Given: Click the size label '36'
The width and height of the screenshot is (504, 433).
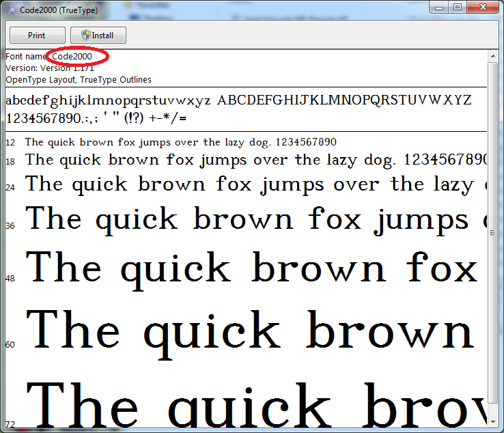Looking at the screenshot, I should coord(10,226).
